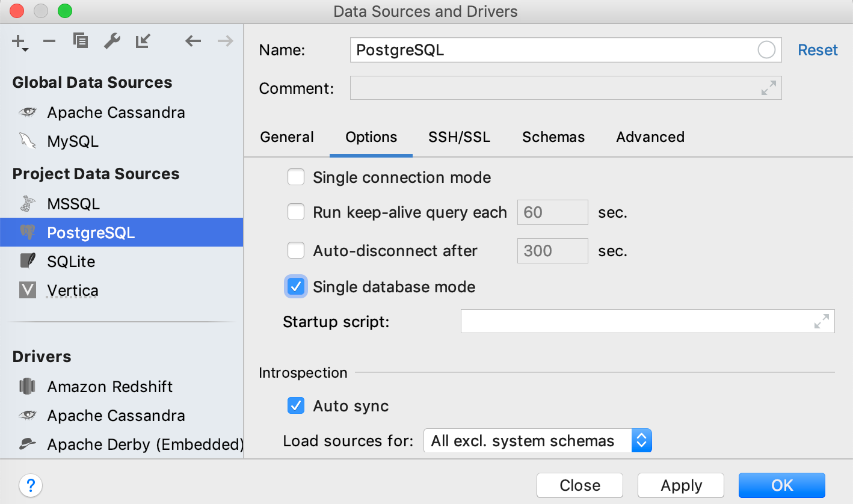Click the Make Global arrow-in-box icon

tap(143, 41)
